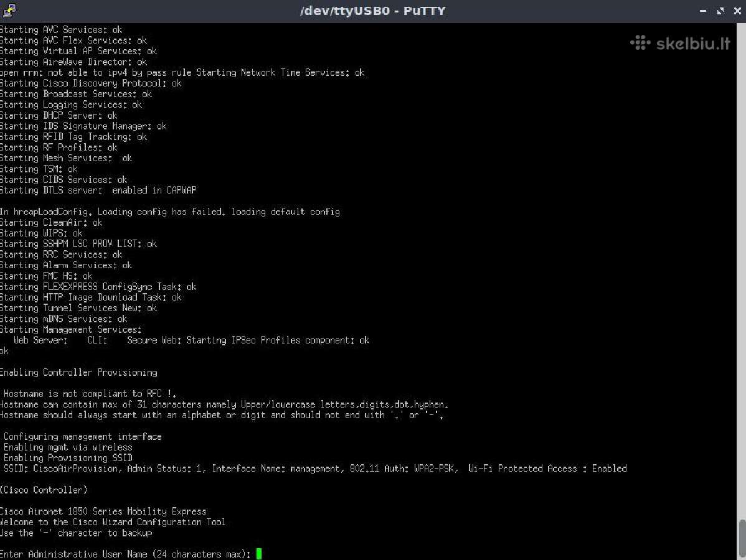Click 'Starting mDNS Services: ok' line

coord(64,319)
